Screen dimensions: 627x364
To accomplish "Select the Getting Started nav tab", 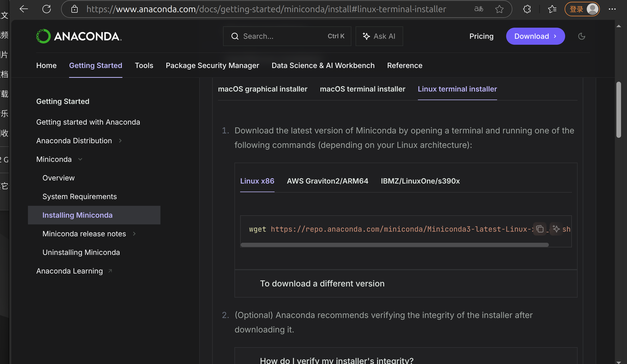I will [x=95, y=65].
